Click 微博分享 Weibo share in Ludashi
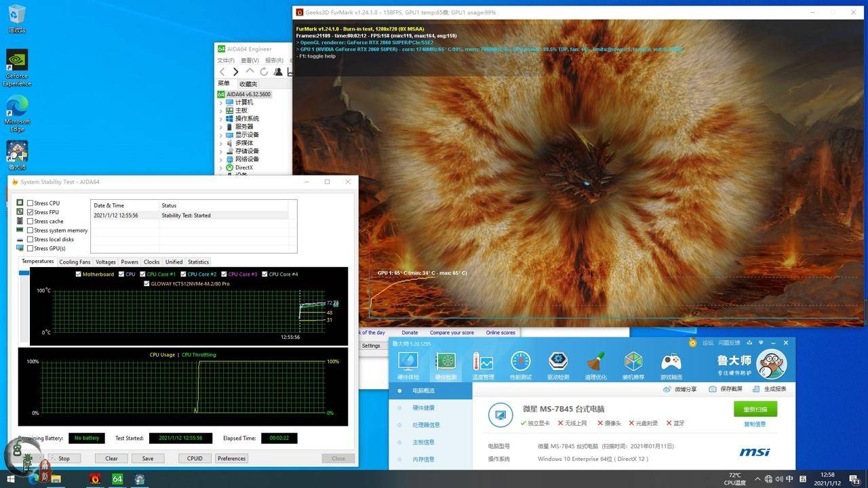Viewport: 868px width, 488px height. coord(680,389)
